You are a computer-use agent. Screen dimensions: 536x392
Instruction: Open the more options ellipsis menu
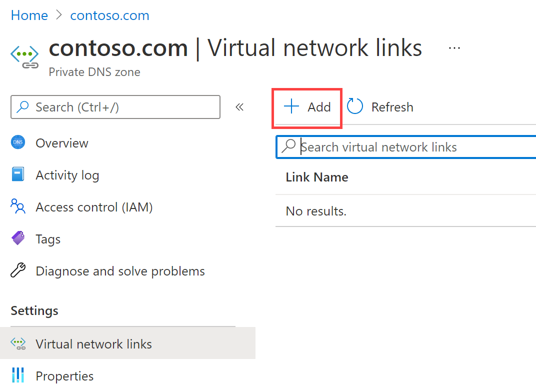coord(454,47)
